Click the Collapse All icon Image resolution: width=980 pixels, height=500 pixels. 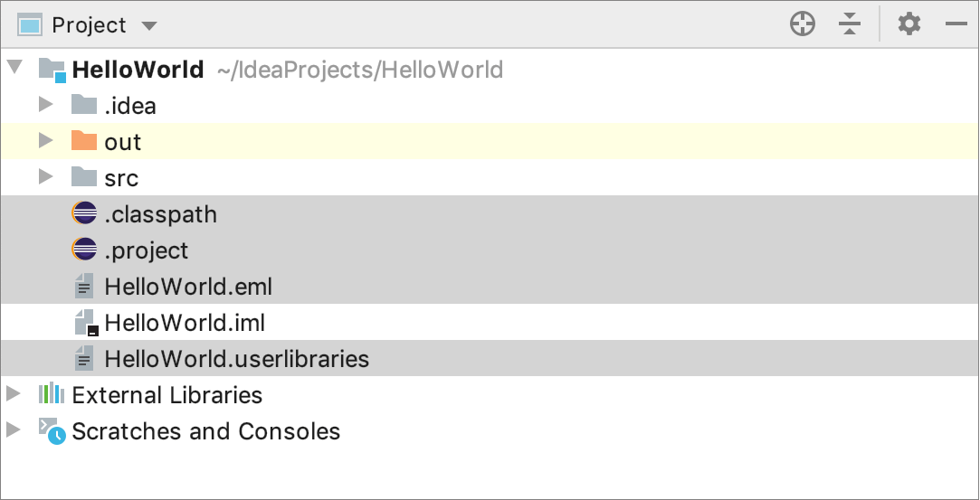tap(849, 24)
